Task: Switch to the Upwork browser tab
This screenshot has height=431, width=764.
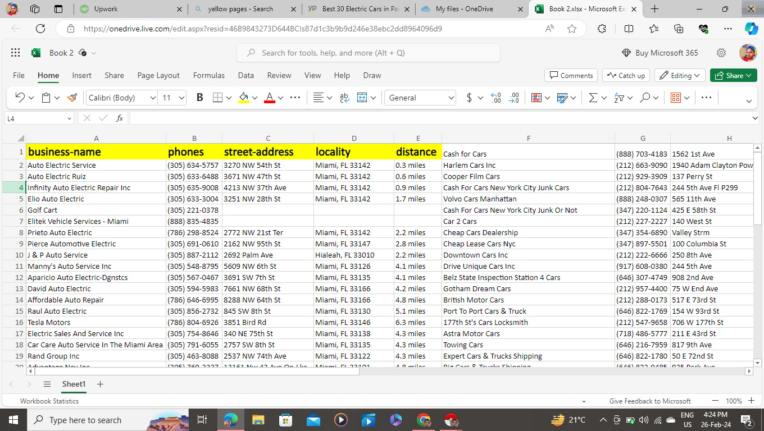Action: pyautogui.click(x=131, y=9)
